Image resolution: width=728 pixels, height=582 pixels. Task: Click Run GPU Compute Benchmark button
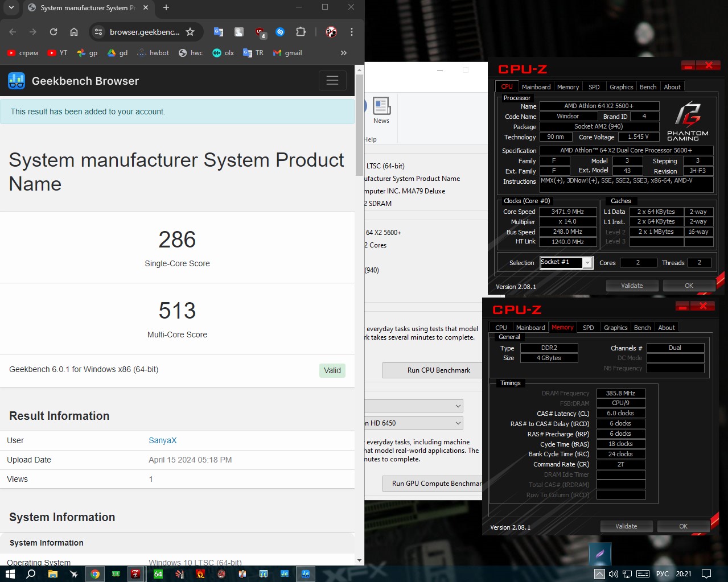[x=433, y=484]
